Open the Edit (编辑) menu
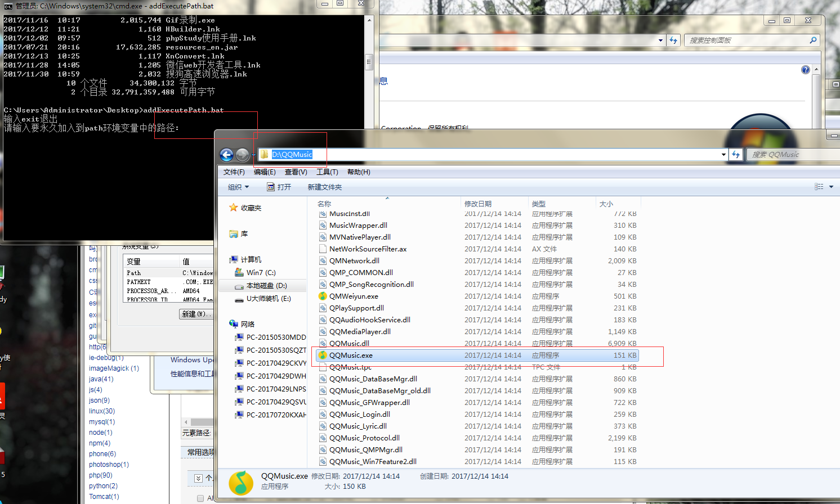 point(265,172)
